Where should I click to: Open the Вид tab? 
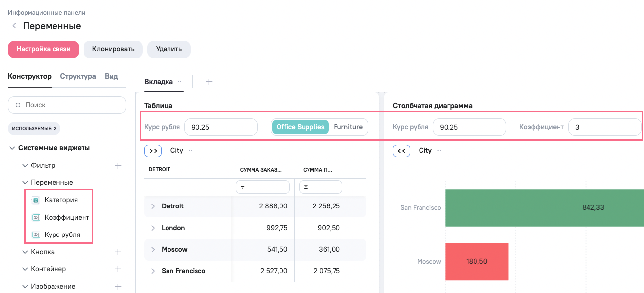pos(112,77)
